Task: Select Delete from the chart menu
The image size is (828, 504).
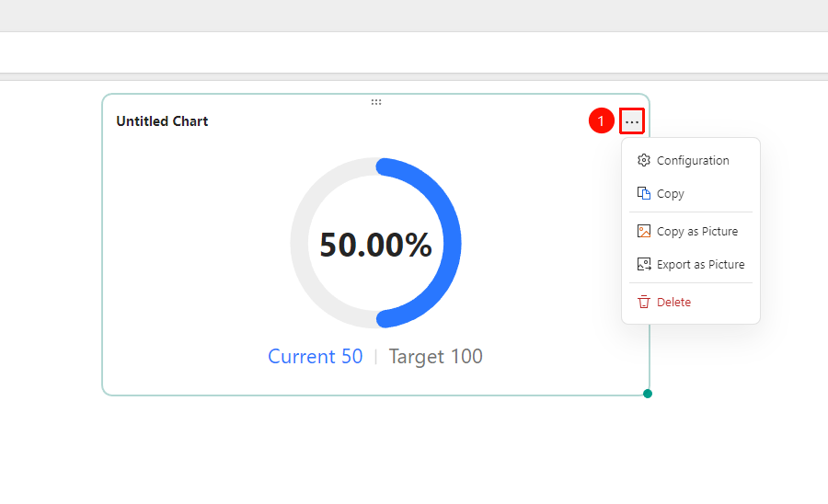Action: (691, 302)
